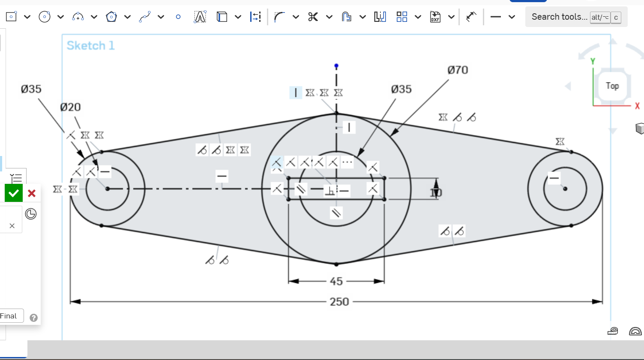
Task: Click the measure tape icon
Action: point(613,331)
